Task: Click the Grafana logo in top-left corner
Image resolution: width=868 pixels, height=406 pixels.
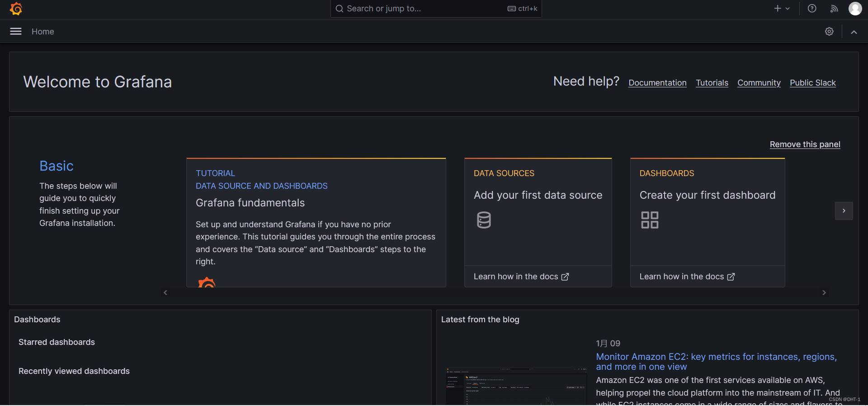Action: [x=16, y=9]
